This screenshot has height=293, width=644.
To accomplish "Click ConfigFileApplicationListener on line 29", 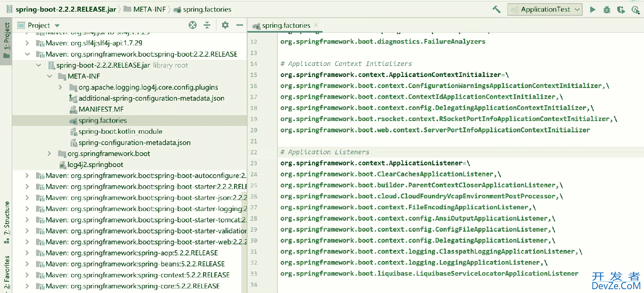I will (492, 229).
